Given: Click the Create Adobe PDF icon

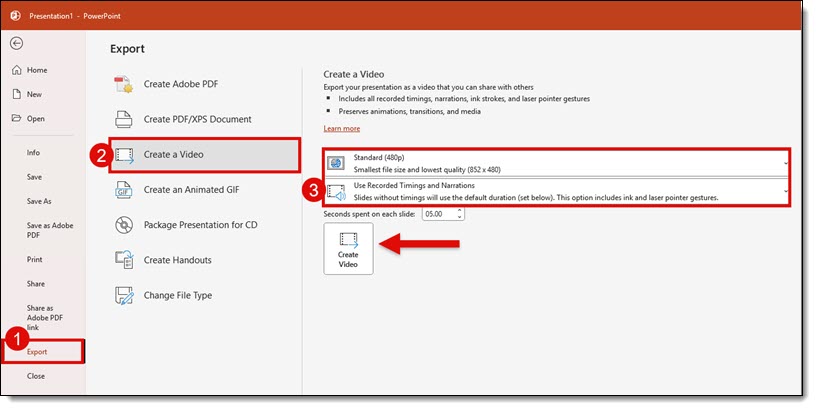Looking at the screenshot, I should click(125, 84).
